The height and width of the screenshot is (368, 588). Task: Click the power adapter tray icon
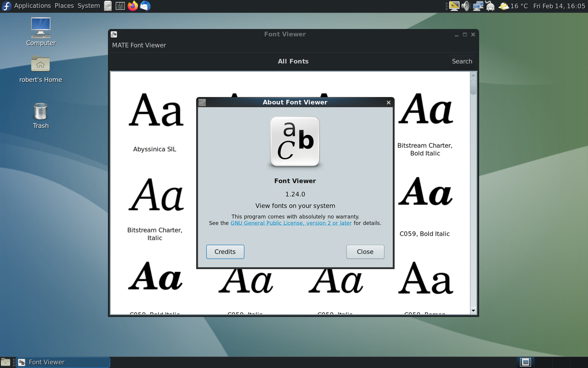490,6
